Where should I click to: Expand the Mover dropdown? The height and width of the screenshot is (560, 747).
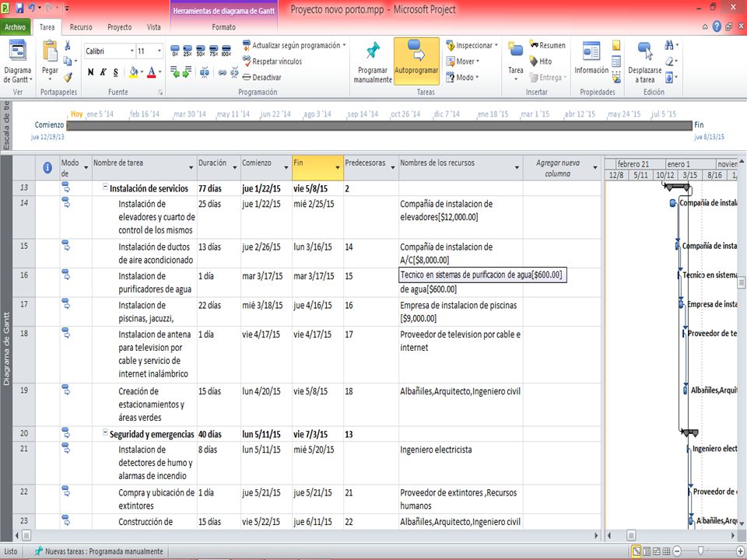coord(462,61)
